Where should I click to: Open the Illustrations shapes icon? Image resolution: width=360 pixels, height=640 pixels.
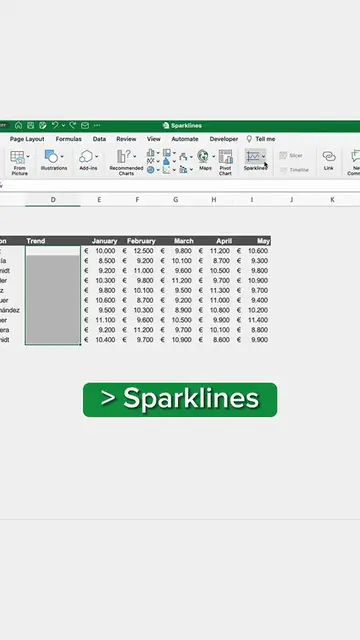point(51,156)
